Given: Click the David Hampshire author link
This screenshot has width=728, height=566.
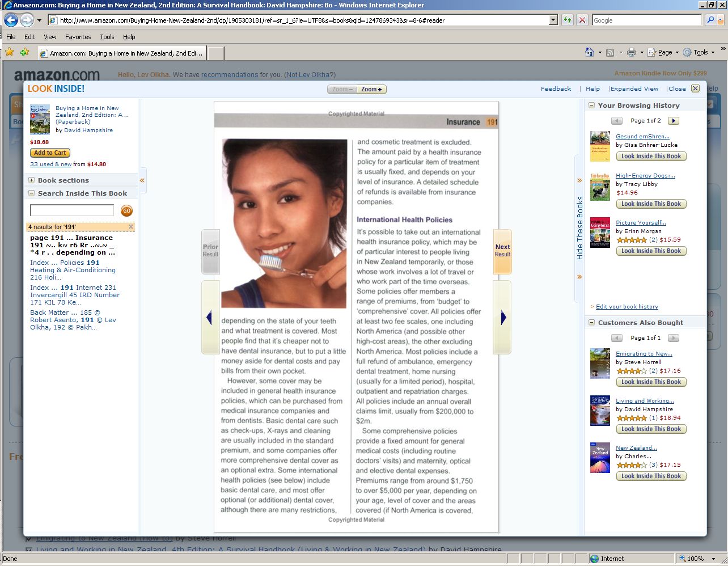Looking at the screenshot, I should [x=88, y=130].
